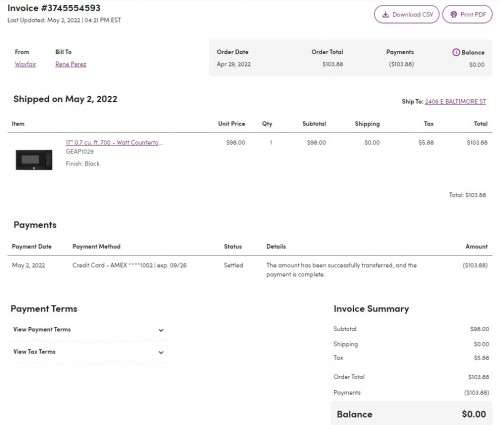Click the Order Total value in header box
Viewport: 500px width, 425px height.
click(333, 64)
